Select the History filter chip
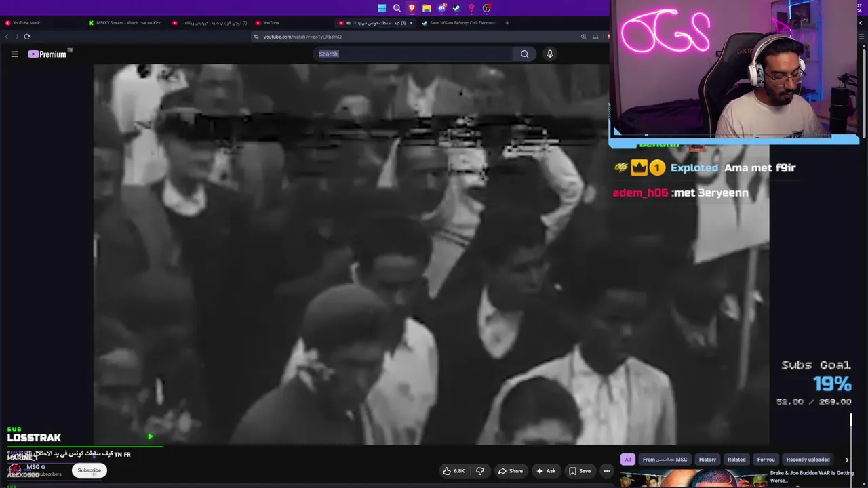 click(x=707, y=460)
